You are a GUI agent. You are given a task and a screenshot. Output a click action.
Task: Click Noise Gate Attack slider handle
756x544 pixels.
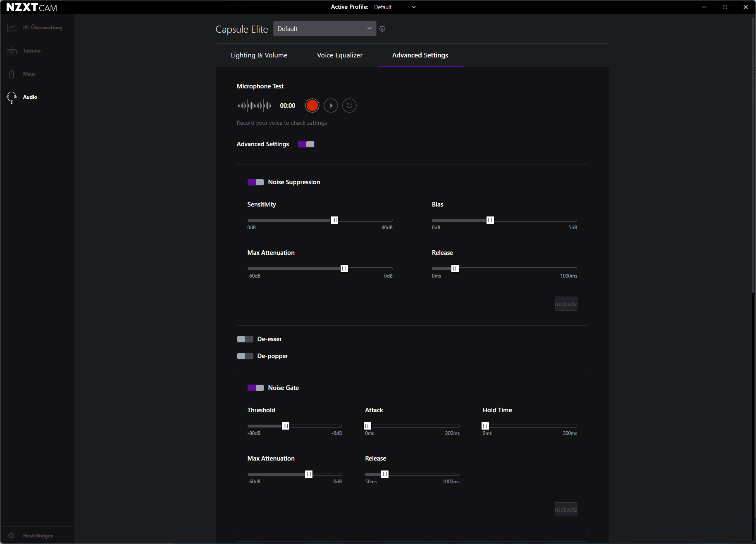[x=367, y=426]
